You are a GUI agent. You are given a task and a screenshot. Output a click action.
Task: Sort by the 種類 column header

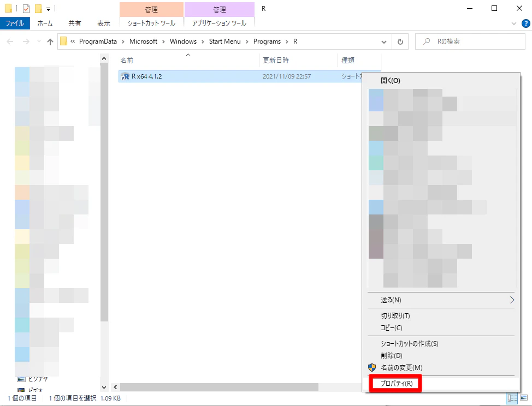pyautogui.click(x=348, y=61)
